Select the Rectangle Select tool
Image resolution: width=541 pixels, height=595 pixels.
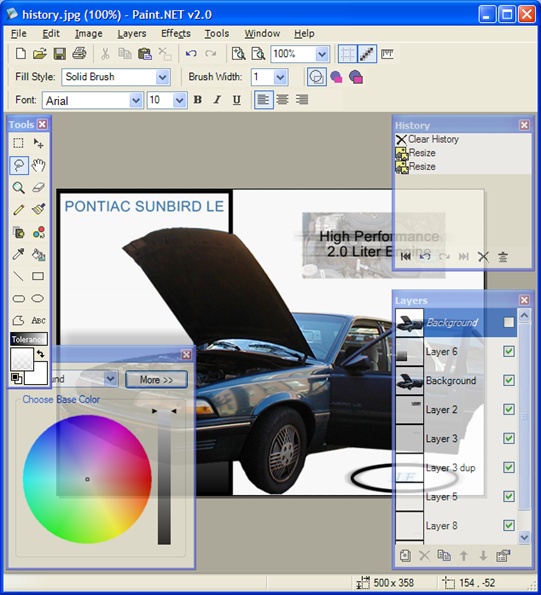tap(18, 143)
